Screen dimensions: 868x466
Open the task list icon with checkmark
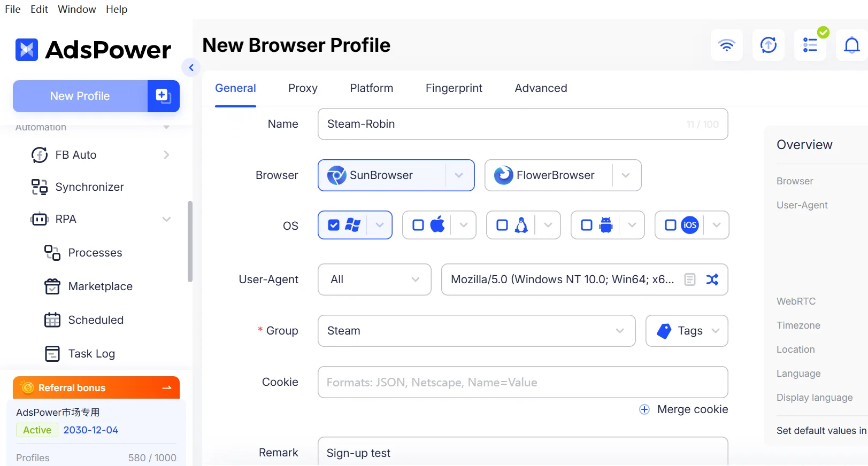tap(810, 45)
